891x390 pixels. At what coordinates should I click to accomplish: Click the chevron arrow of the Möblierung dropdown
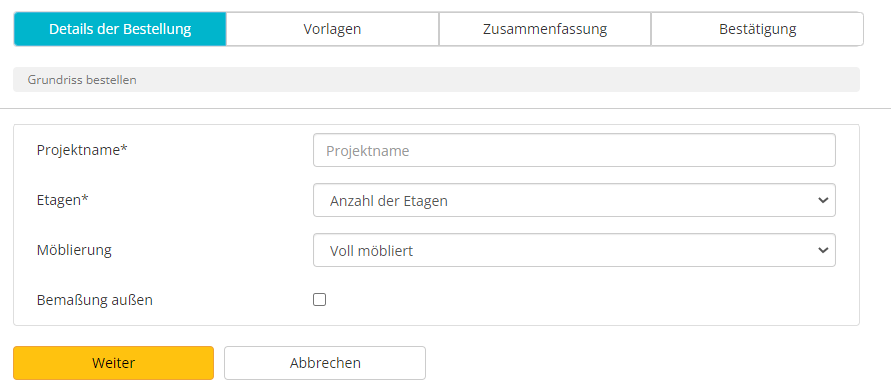822,250
